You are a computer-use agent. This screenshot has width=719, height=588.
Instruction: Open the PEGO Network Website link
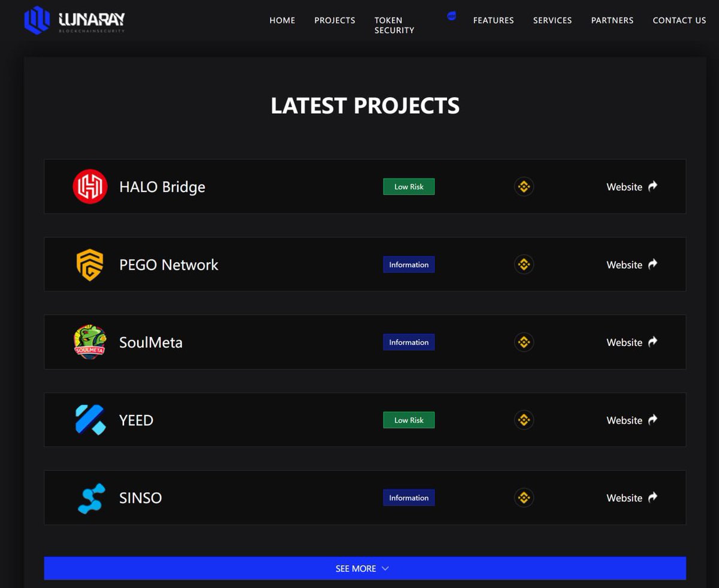click(624, 265)
